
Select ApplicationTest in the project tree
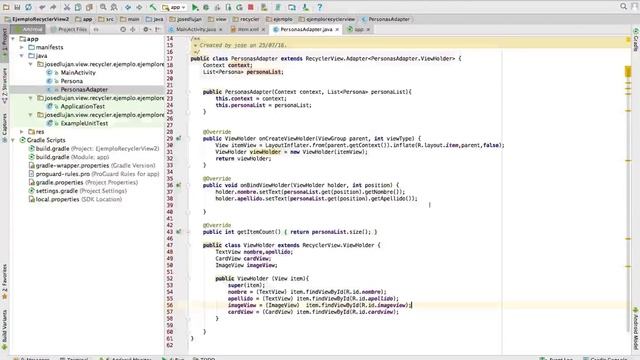click(83, 107)
